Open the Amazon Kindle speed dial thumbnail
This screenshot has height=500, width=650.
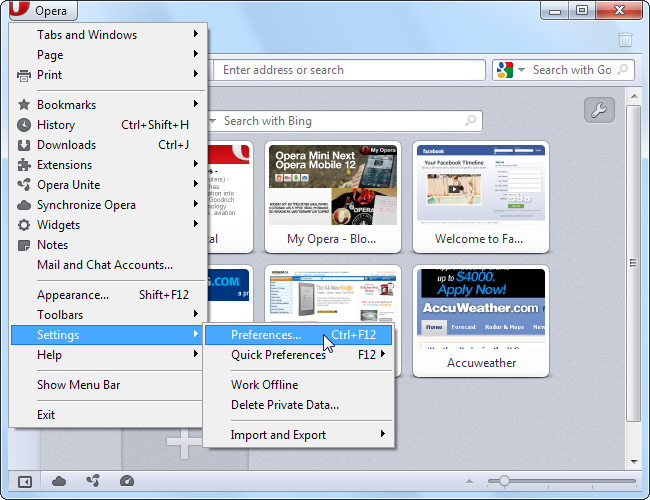332,294
